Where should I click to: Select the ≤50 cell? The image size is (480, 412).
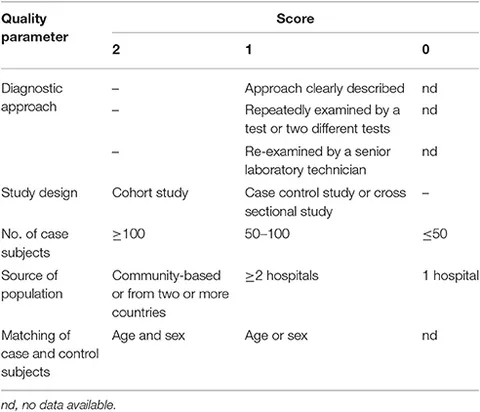435,234
